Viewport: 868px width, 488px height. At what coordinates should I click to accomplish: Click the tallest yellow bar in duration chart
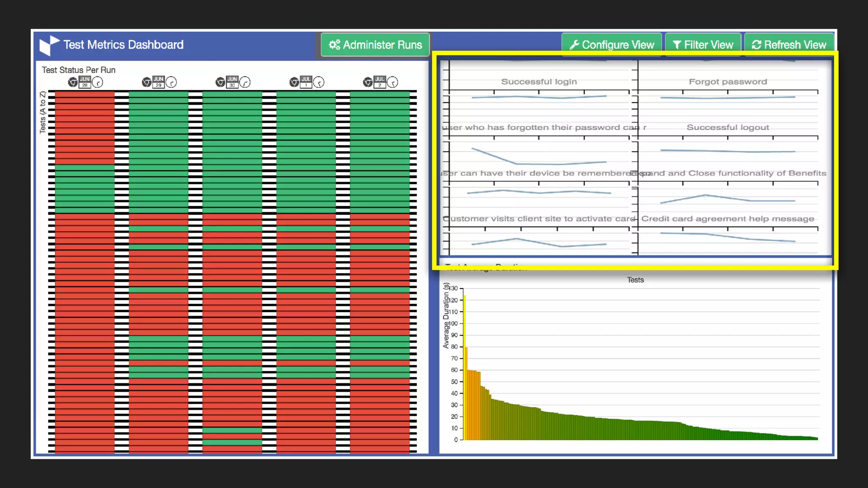pos(464,368)
